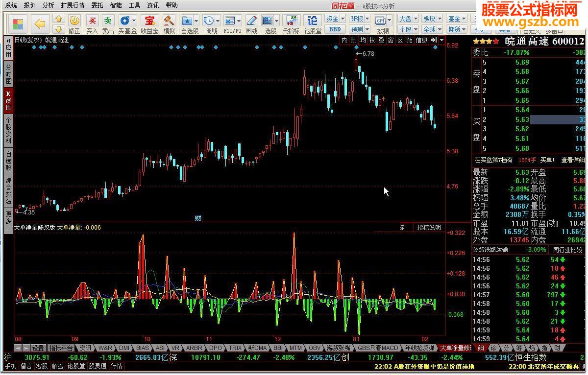Toggle the 区 range option
The width and height of the screenshot is (588, 375).
400,40
